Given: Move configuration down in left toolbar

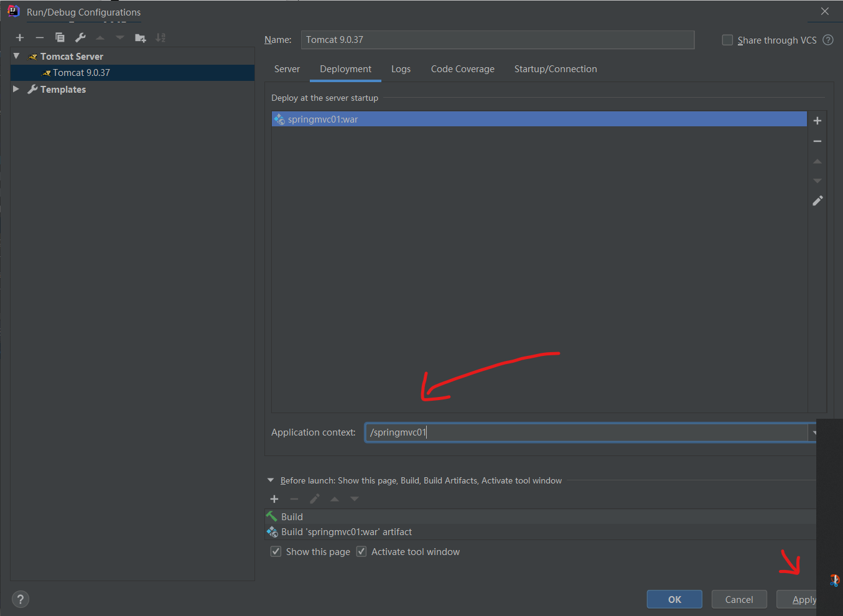Looking at the screenshot, I should tap(120, 38).
